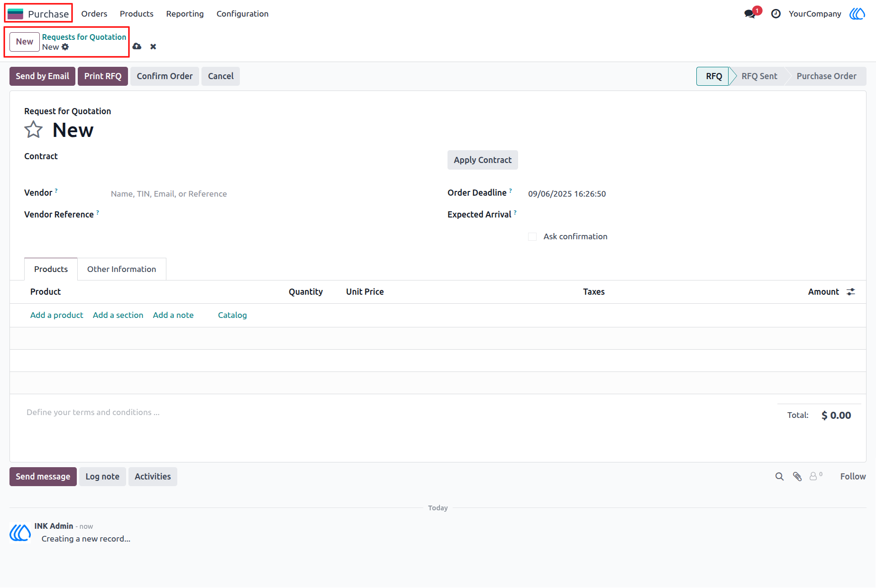Discard changes with the X icon
The image size is (876, 588).
pos(153,46)
